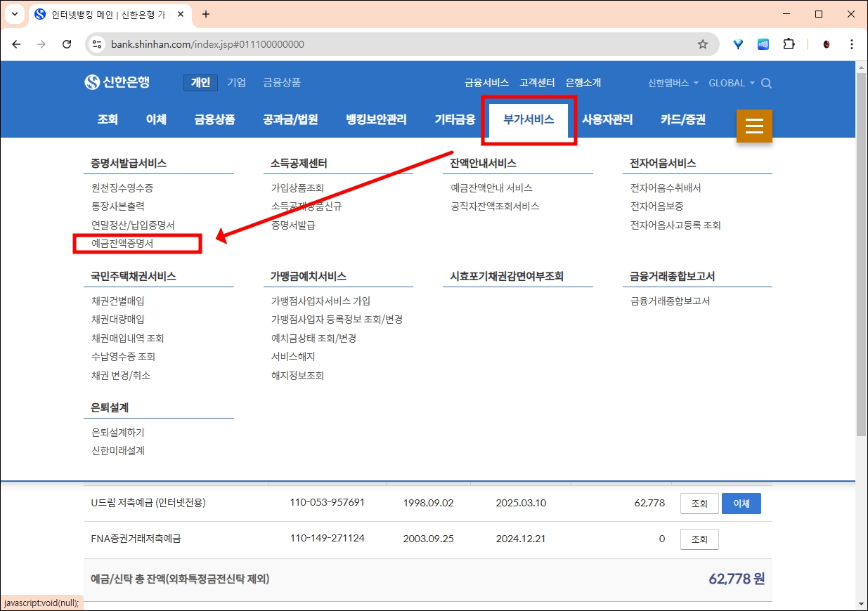
Task: Expand the GLOBAL language dropdown
Action: 732,83
